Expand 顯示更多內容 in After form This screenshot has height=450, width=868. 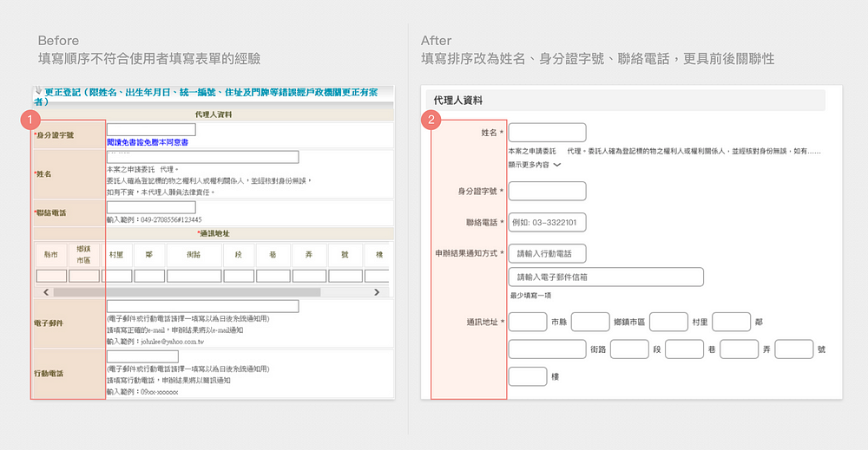[x=535, y=165]
